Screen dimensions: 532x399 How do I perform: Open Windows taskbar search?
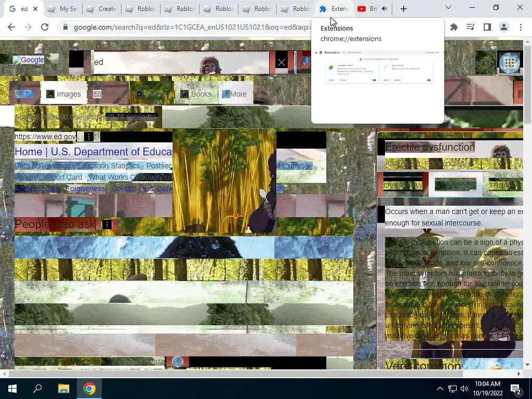37,389
